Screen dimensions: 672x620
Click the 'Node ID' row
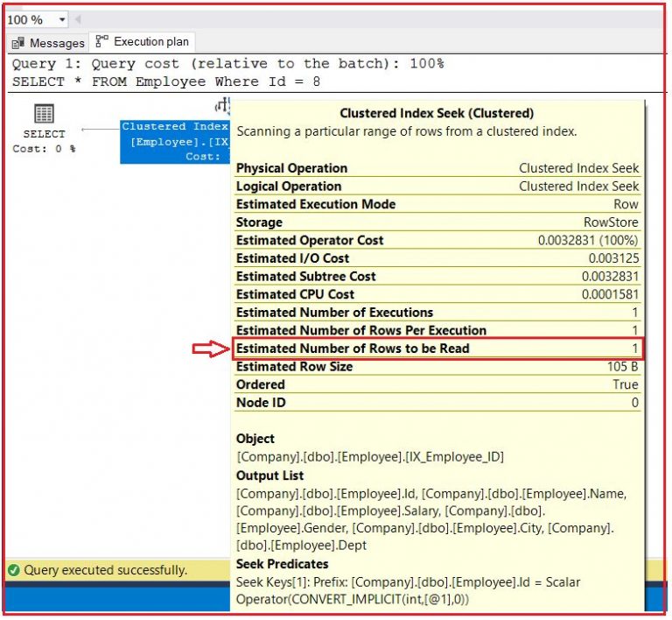click(437, 403)
